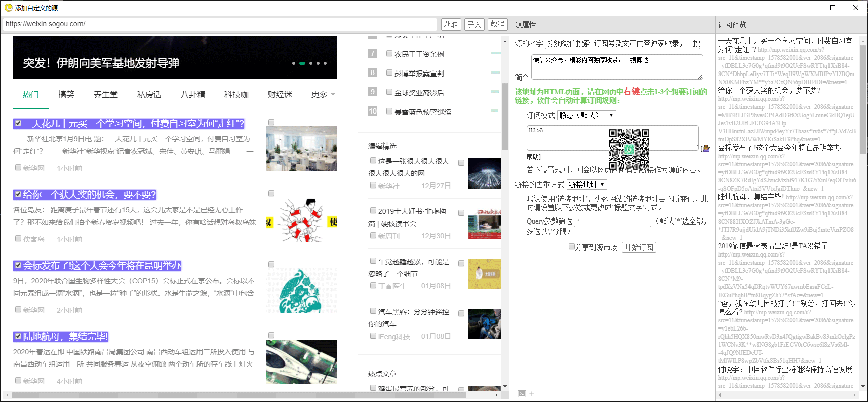The height and width of the screenshot is (402, 868).
Task: Check the 农民工工资条例 checkbox
Action: (389, 53)
